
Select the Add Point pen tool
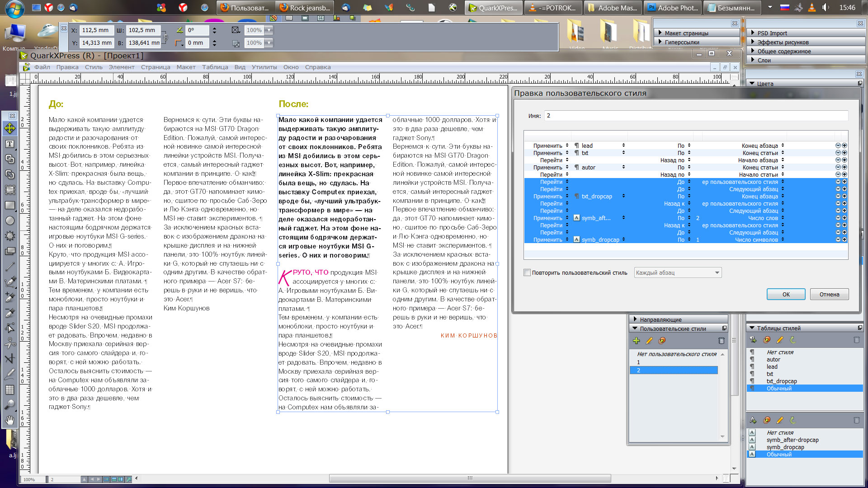10,297
